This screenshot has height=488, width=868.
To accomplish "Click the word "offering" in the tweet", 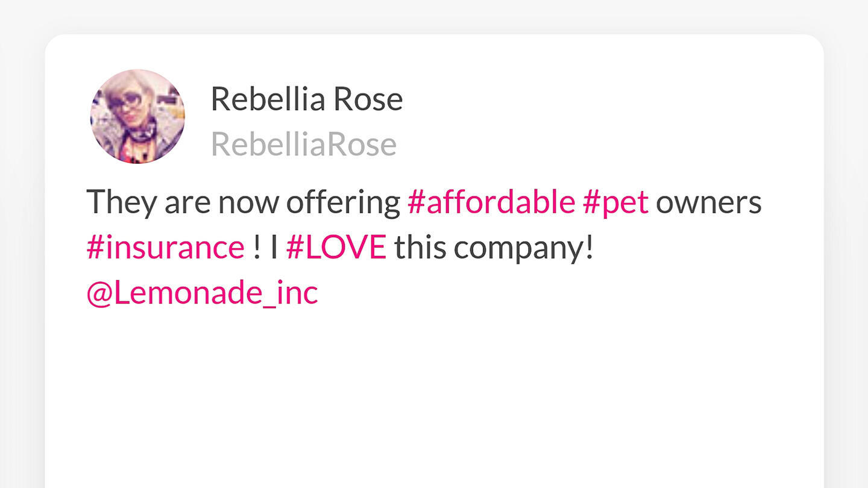I will [343, 202].
